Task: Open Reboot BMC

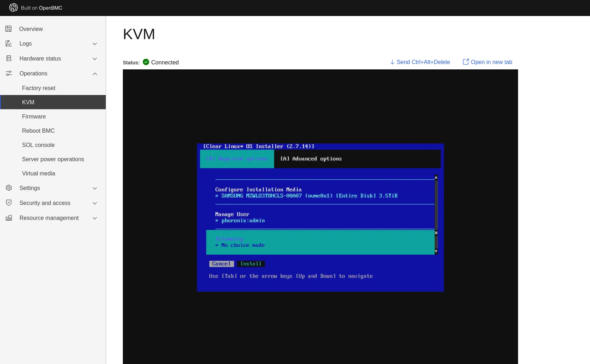Action: click(53, 131)
